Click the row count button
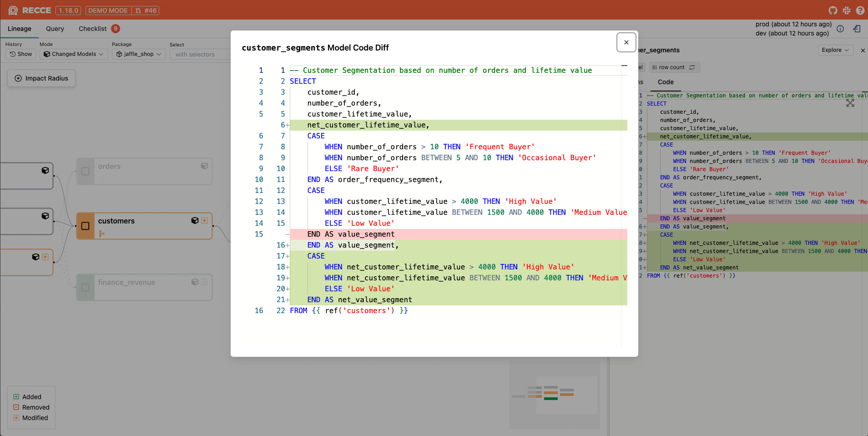This screenshot has height=436, width=868. point(674,67)
